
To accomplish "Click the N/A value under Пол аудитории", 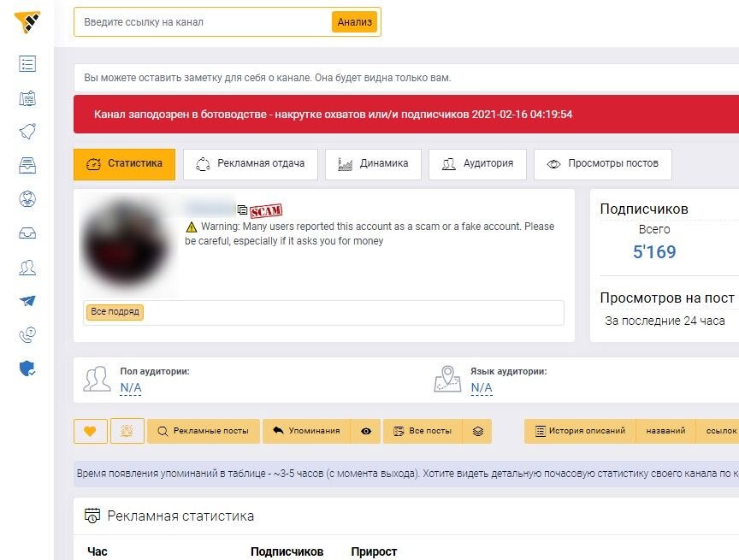I will click(x=131, y=387).
